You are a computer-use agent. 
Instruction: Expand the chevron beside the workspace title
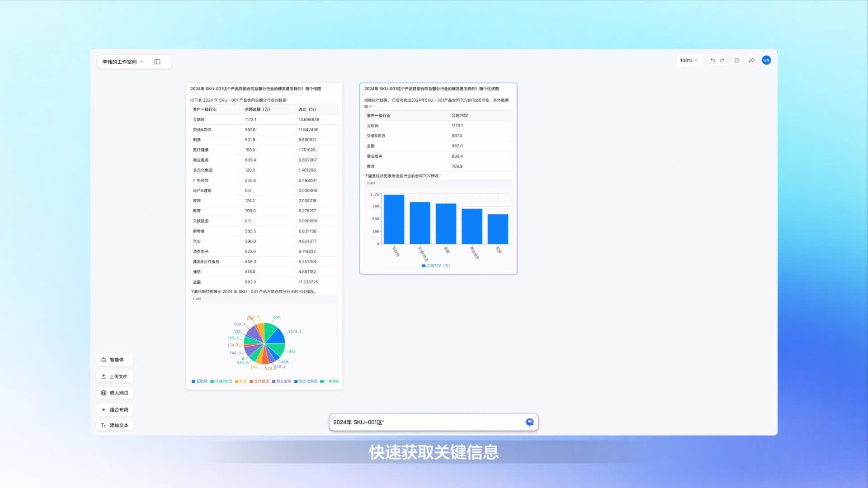tap(141, 61)
